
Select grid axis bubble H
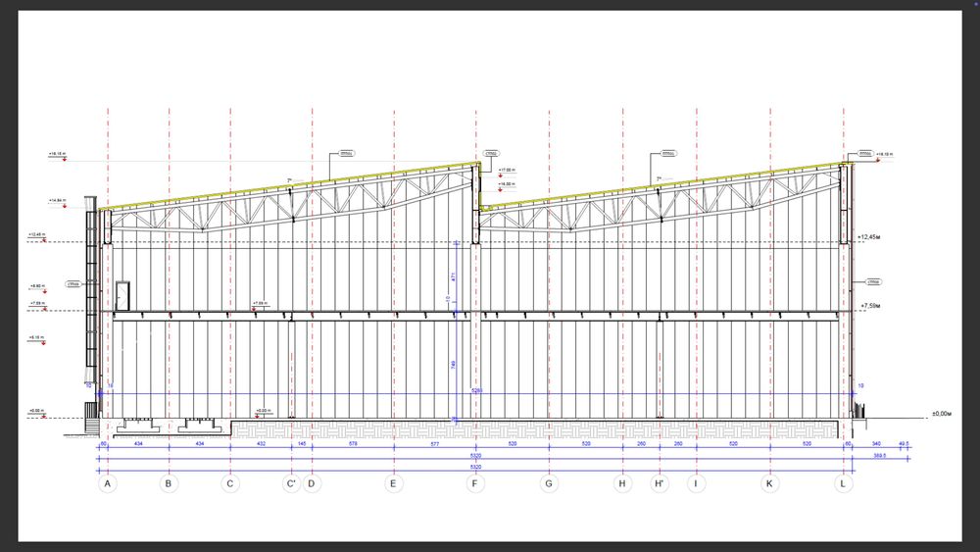pos(622,483)
